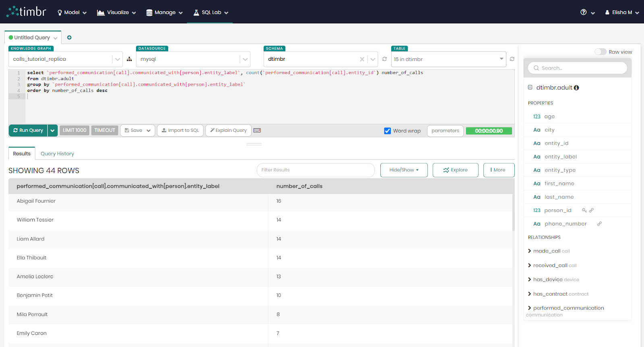Collapse the dtimbr.adult panel
This screenshot has width=644, height=347.
click(x=530, y=87)
